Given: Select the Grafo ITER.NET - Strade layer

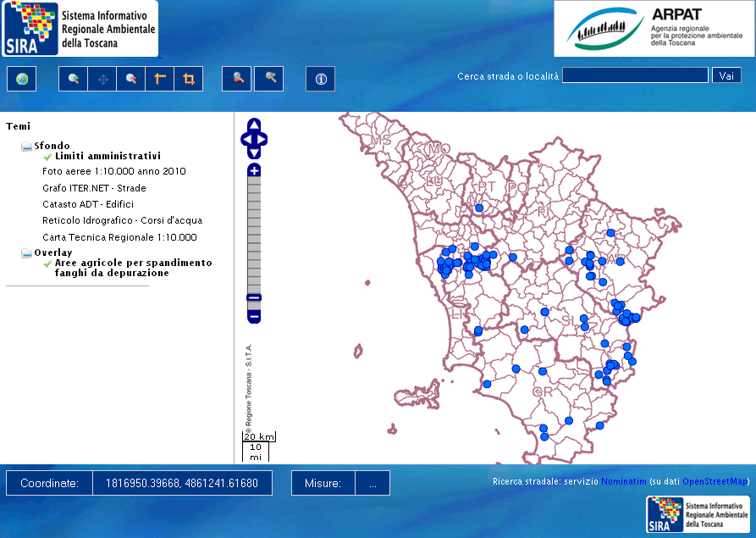Looking at the screenshot, I should coord(95,187).
